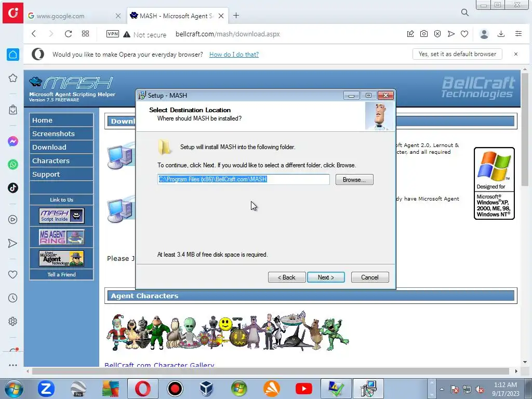Click the page vertical scrollbar thumb
Image resolution: width=532 pixels, height=399 pixels.
[525, 129]
